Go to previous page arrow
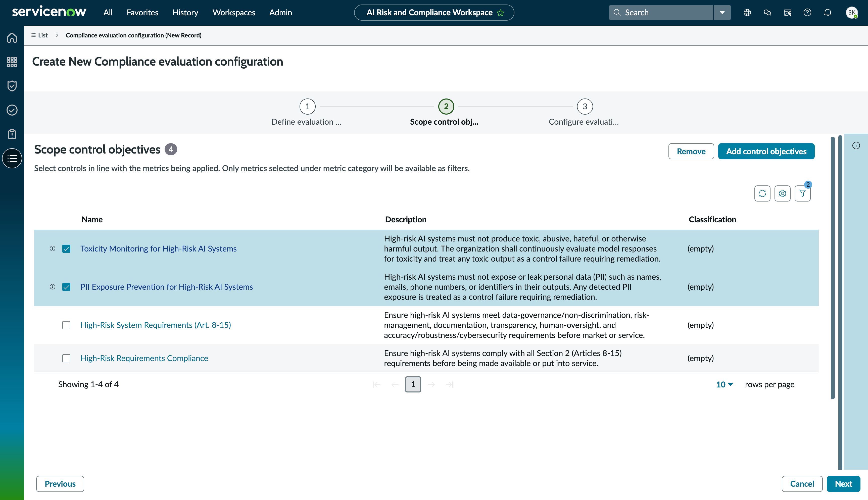 (x=395, y=384)
